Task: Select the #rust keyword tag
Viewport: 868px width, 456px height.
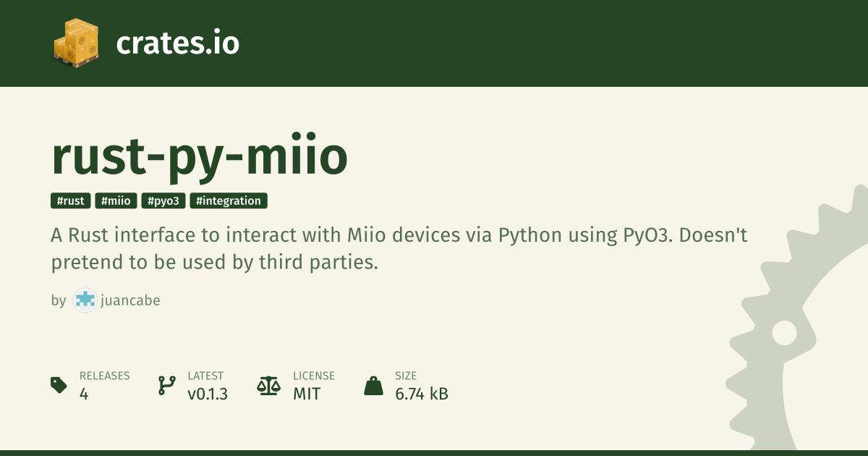Action: coord(71,201)
